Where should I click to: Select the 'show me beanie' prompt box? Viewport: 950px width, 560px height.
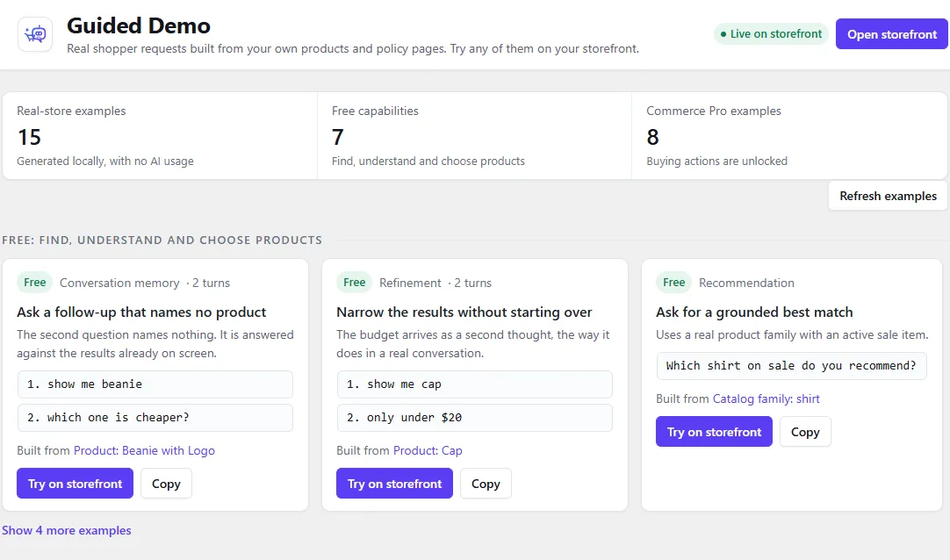[155, 384]
